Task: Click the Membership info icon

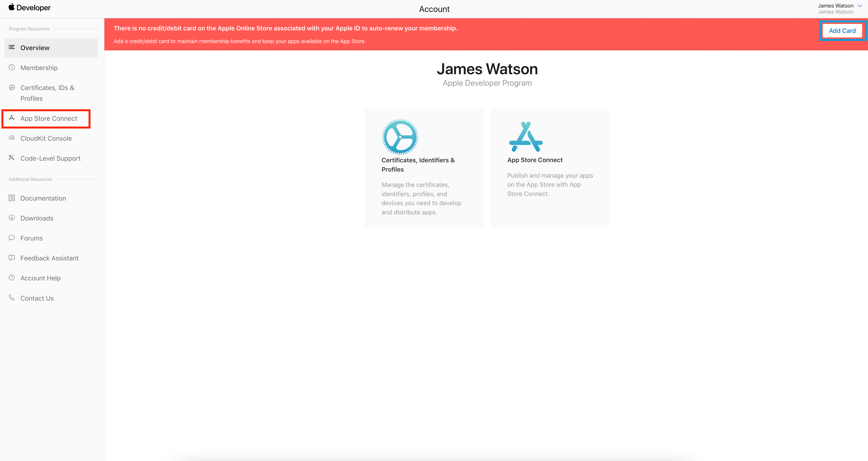Action: click(x=12, y=67)
